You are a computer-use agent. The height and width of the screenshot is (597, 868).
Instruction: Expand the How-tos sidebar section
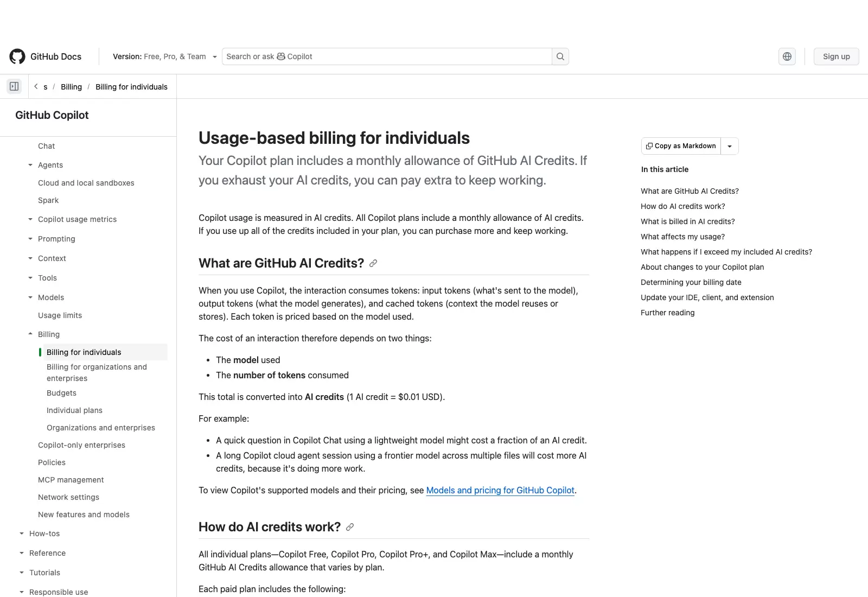click(x=22, y=534)
